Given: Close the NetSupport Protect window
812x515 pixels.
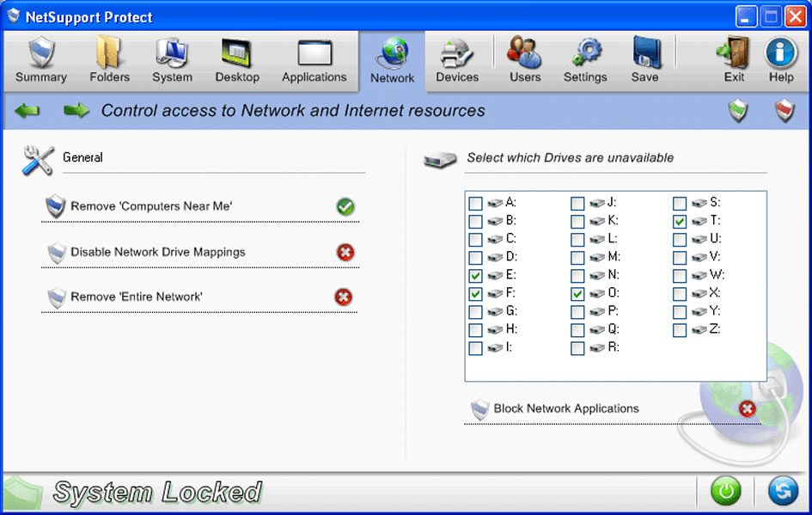Looking at the screenshot, I should pos(795,16).
